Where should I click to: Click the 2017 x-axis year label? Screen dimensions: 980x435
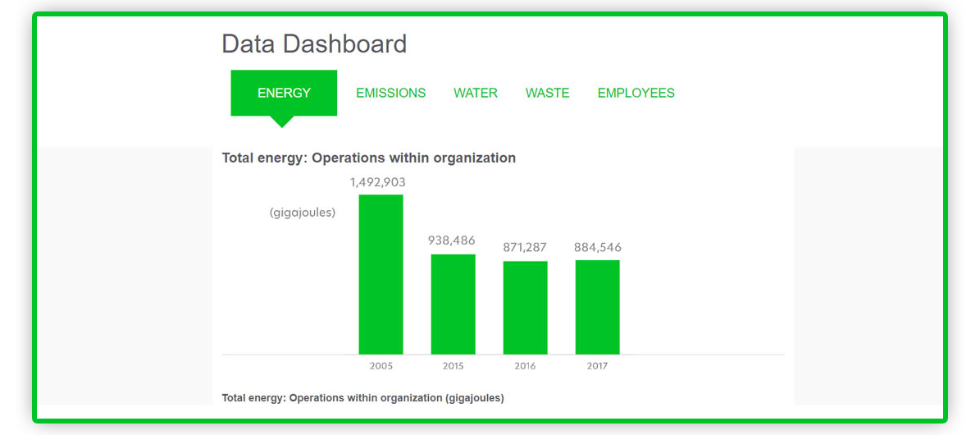tap(597, 366)
